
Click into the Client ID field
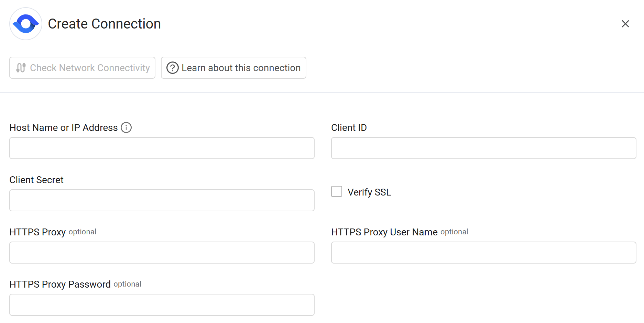pyautogui.click(x=483, y=148)
